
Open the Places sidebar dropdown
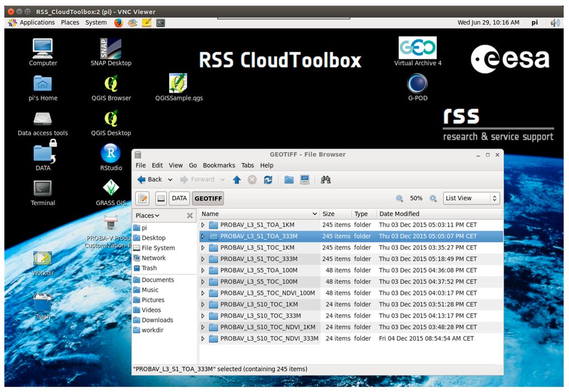(x=147, y=215)
